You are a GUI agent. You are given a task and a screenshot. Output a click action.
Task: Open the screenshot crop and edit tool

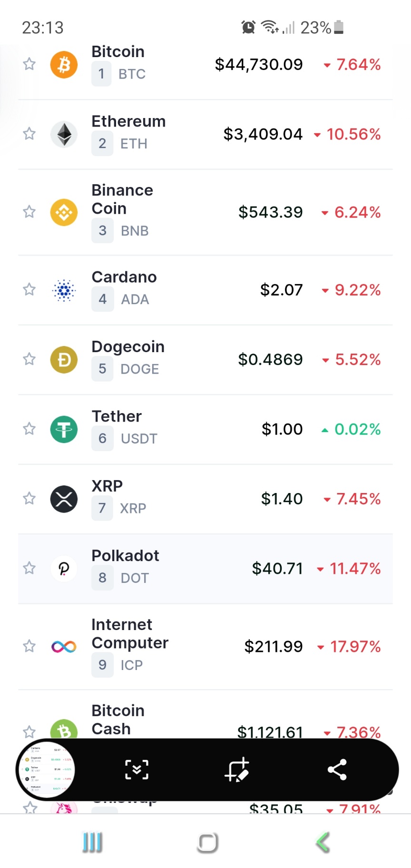(x=236, y=769)
